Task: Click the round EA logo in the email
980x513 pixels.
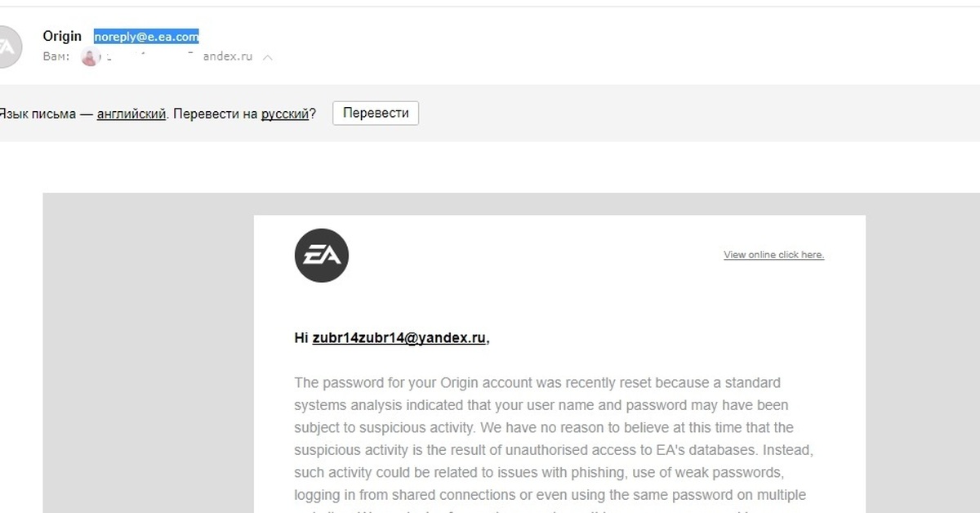Action: [322, 256]
